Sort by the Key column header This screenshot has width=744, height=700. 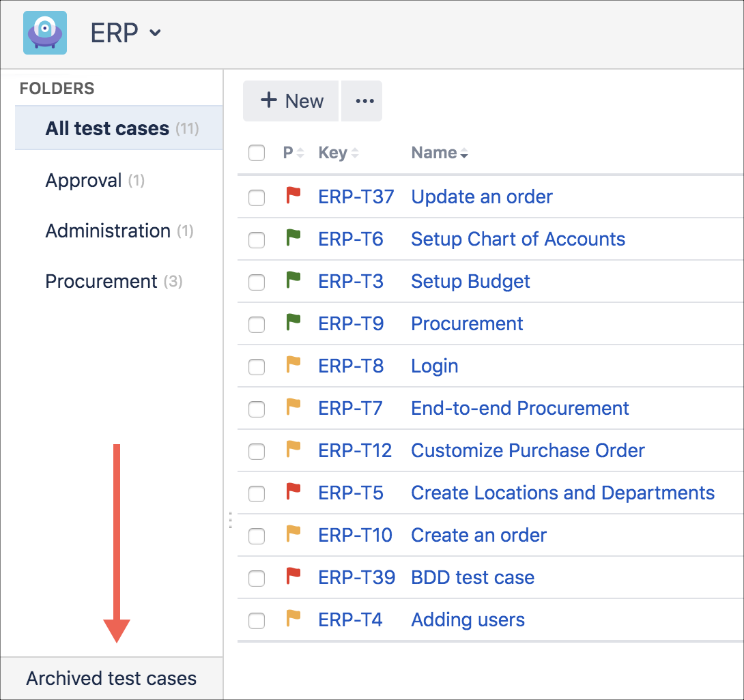point(338,153)
